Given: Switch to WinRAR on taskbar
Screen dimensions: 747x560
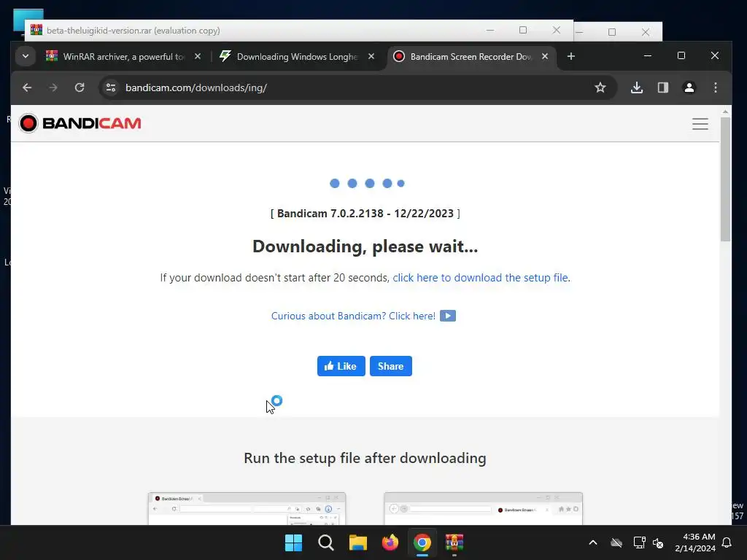Looking at the screenshot, I should pos(454,542).
